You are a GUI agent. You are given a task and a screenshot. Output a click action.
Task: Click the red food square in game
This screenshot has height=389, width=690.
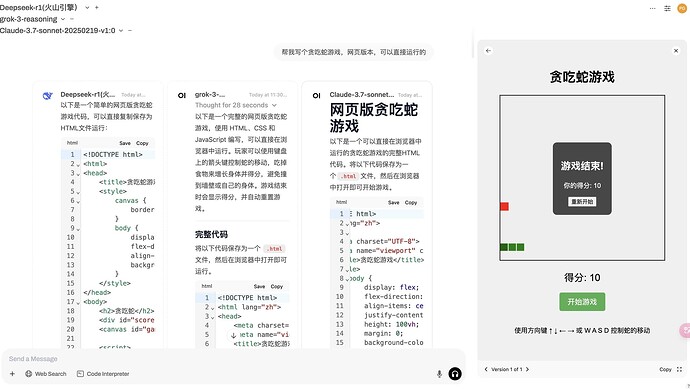tap(504, 206)
